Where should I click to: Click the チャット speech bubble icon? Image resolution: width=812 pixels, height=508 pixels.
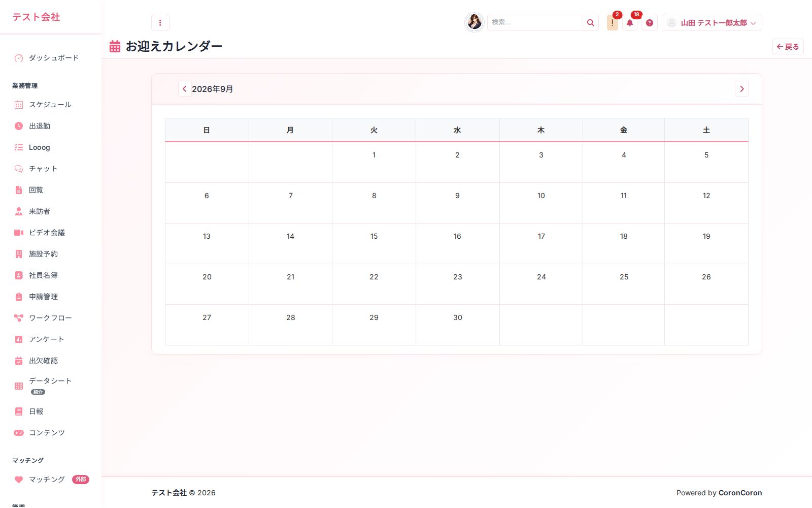pyautogui.click(x=19, y=169)
